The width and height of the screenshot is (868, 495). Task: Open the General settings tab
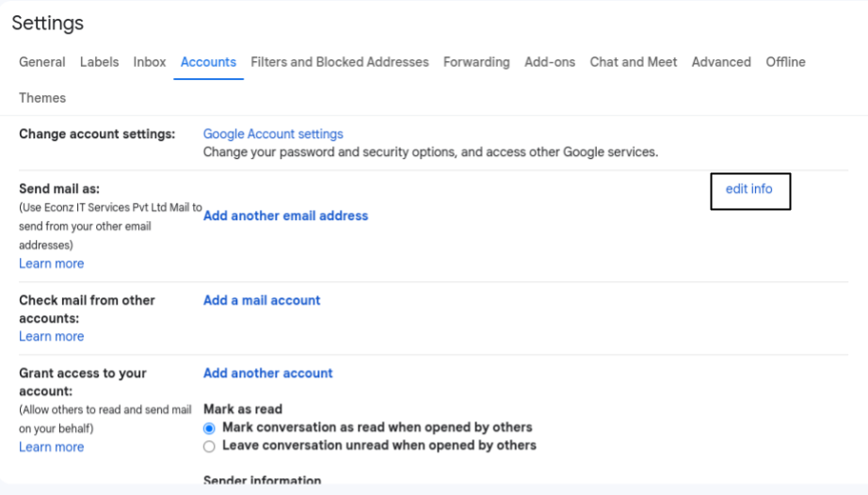(42, 62)
